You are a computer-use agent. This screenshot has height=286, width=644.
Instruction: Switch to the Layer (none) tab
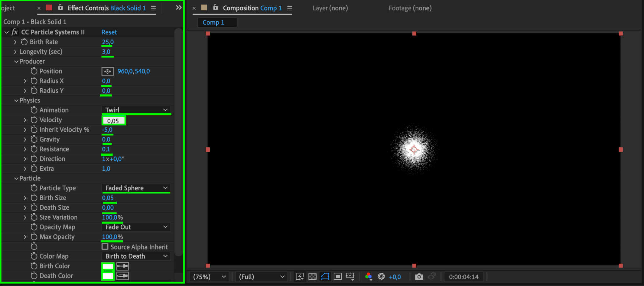(330, 8)
